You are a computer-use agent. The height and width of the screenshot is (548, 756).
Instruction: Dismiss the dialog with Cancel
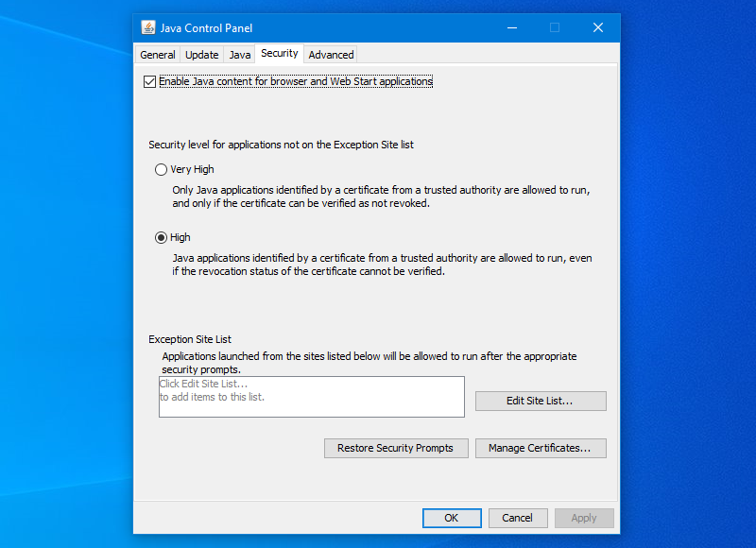point(518,518)
